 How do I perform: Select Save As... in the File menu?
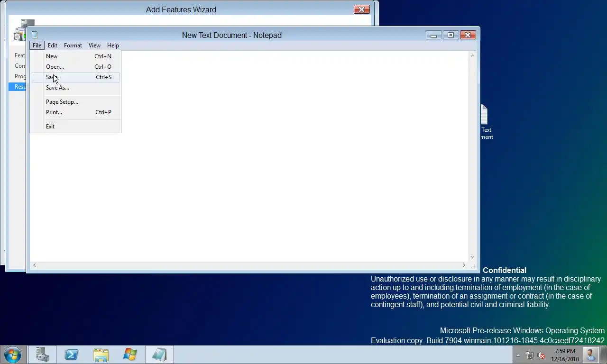(75, 88)
